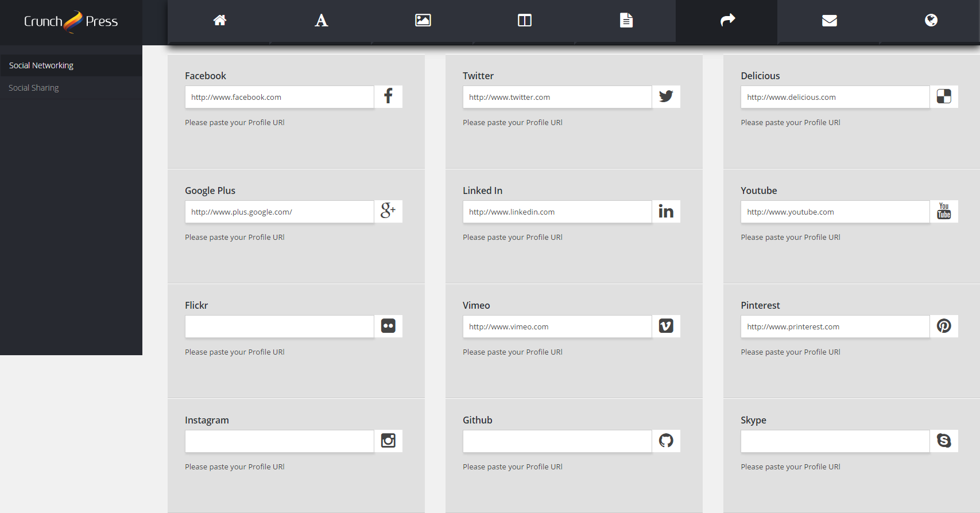Image resolution: width=980 pixels, height=513 pixels.
Task: Click the LinkedIn 'in' icon
Action: pos(666,211)
